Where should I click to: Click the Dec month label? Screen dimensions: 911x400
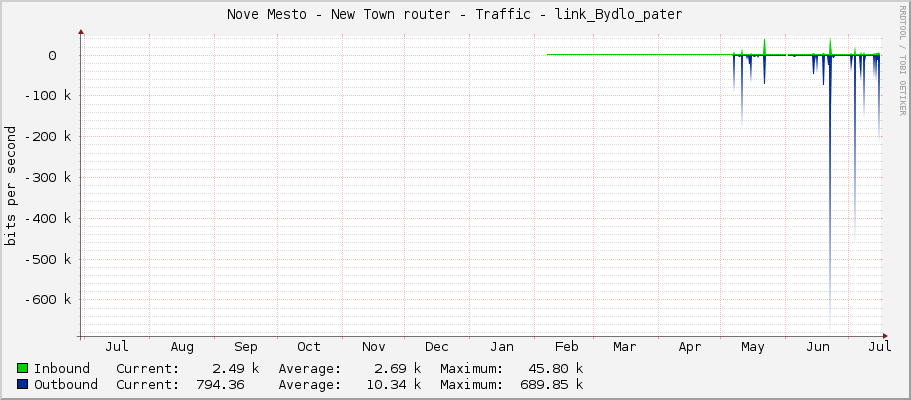pos(436,347)
